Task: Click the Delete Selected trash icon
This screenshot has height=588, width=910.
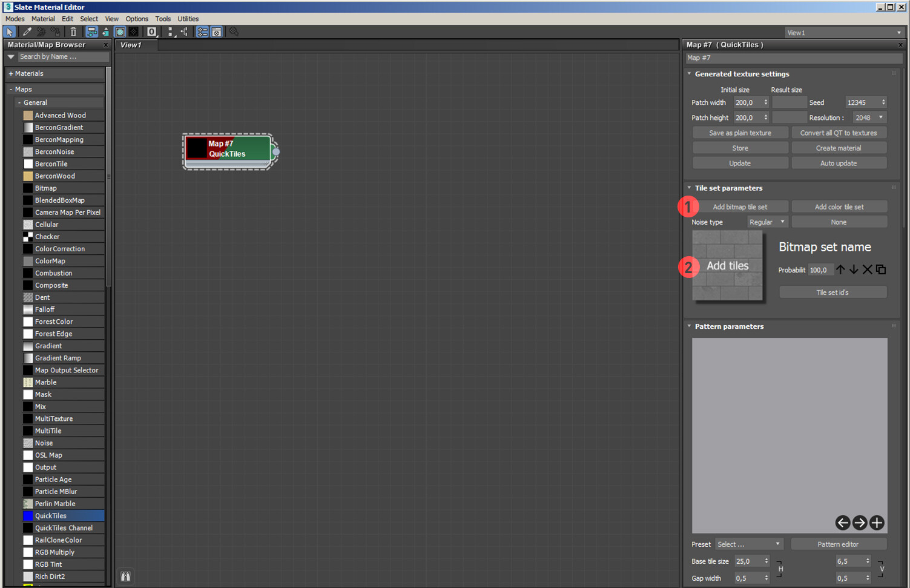Action: [x=73, y=32]
